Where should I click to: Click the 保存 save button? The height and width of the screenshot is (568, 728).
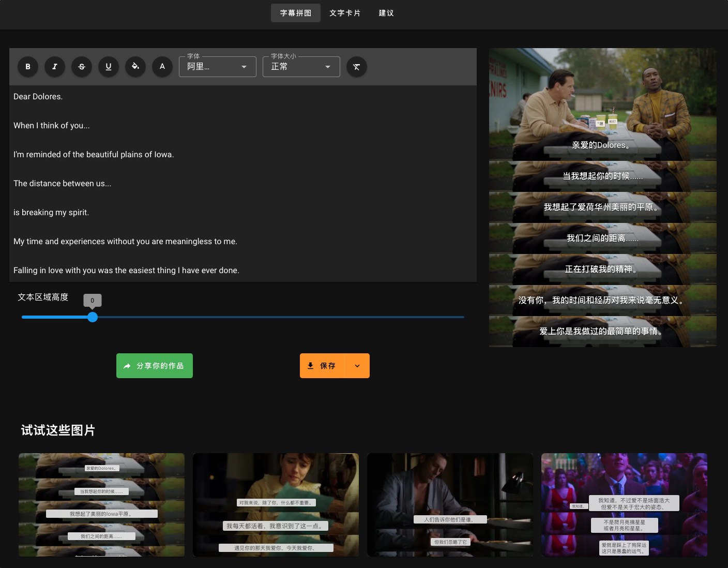[x=322, y=366]
